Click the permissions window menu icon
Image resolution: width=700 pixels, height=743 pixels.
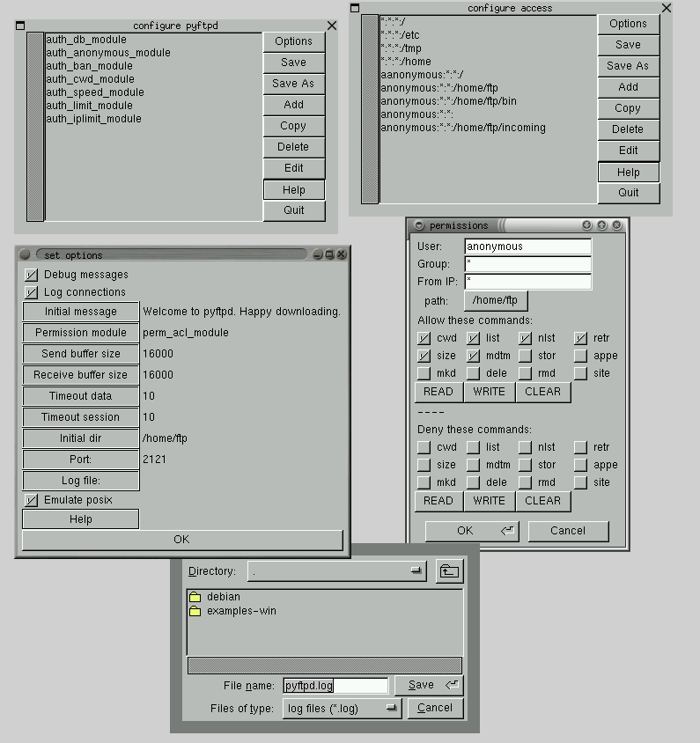pyautogui.click(x=418, y=225)
